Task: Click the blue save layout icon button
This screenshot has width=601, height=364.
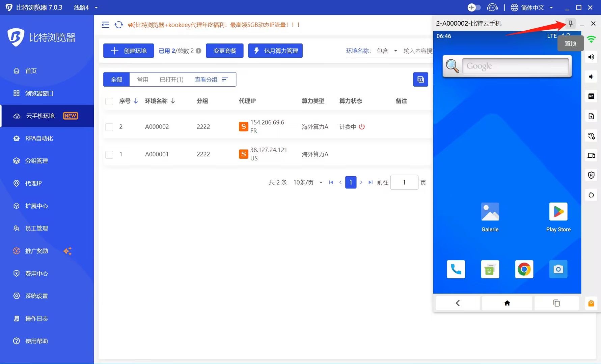Action: point(420,80)
